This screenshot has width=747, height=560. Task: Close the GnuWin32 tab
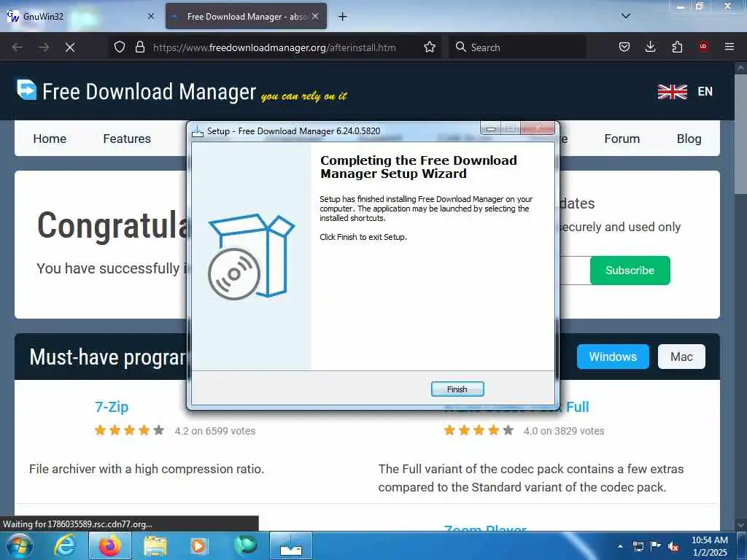click(151, 16)
